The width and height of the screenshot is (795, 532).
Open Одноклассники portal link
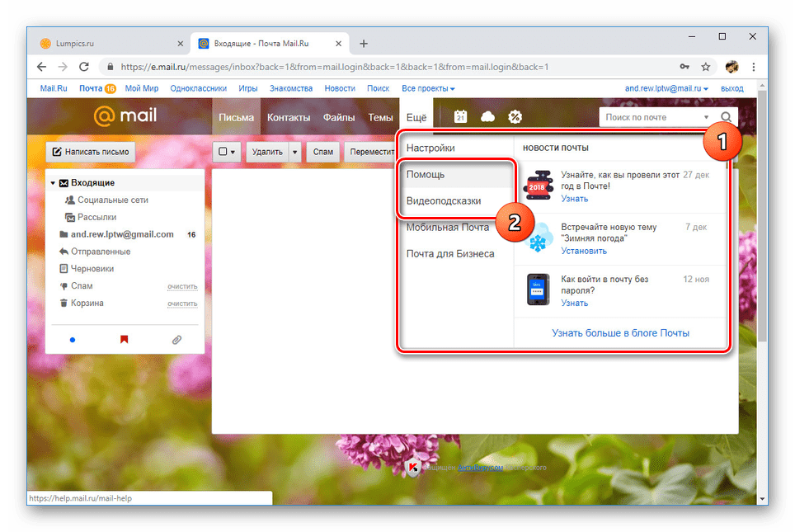(198, 88)
